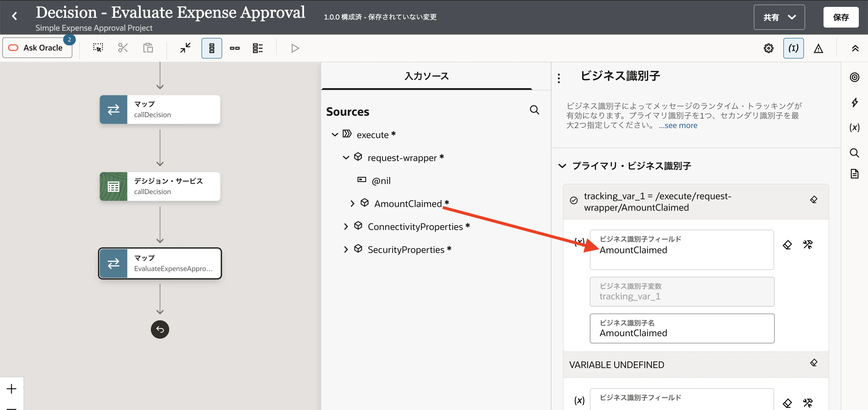Screen dimensions: 868x410
Task: Activate the multi-select marquee tool
Action: (98, 48)
